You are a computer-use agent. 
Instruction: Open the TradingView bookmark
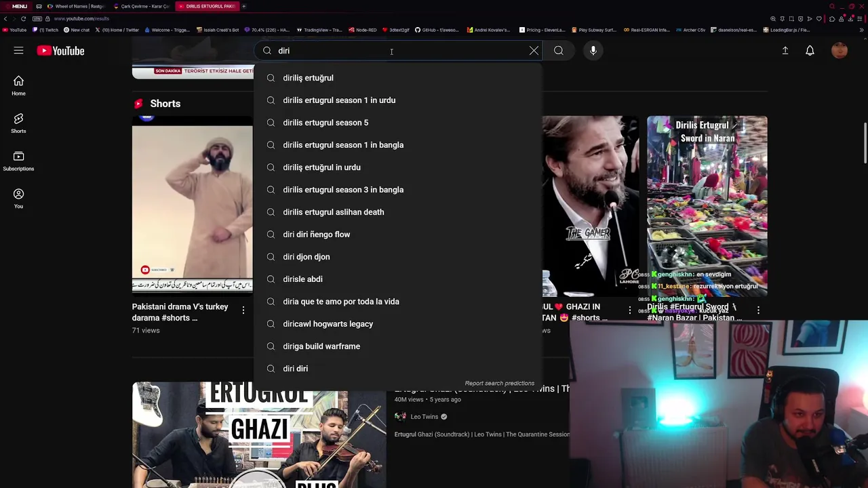(x=319, y=30)
